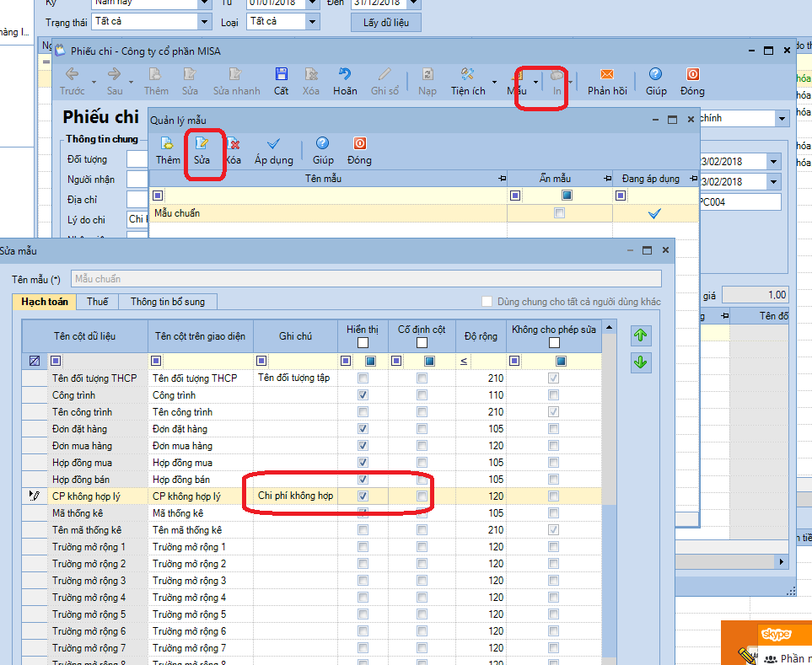Screen dimensions: 812x665
Task: Click the In print icon
Action: click(x=557, y=76)
